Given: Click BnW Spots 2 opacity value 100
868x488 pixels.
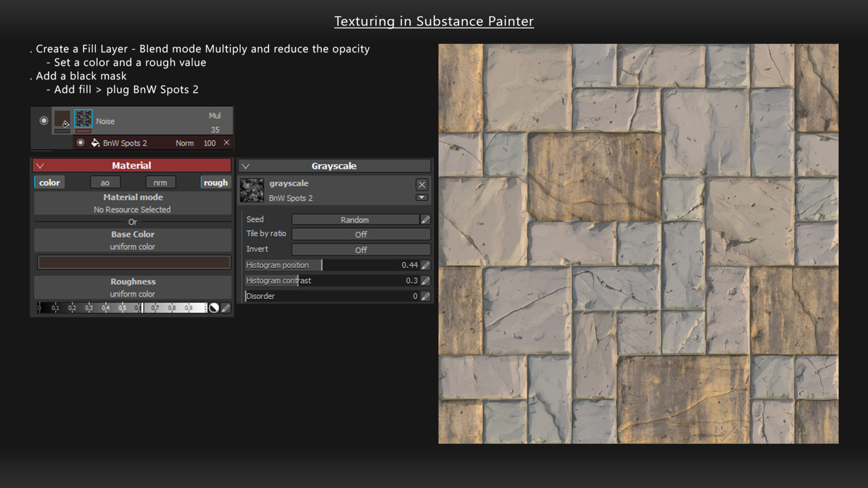Looking at the screenshot, I should 209,143.
